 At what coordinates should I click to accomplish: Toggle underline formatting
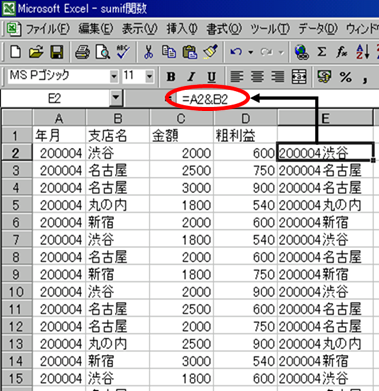click(211, 77)
